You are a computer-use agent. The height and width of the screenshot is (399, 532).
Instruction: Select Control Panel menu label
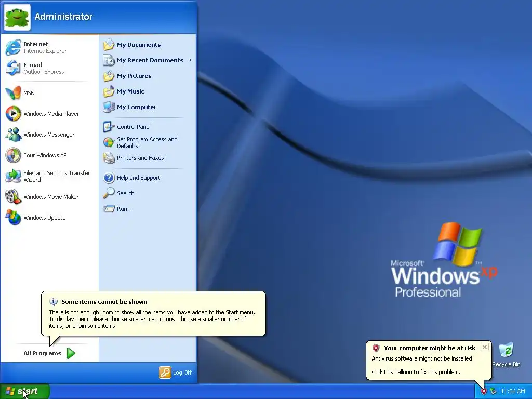(134, 127)
